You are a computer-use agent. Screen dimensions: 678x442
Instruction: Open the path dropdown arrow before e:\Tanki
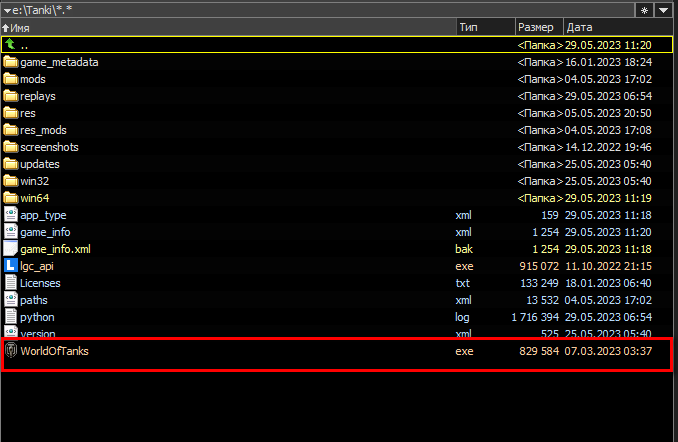pyautogui.click(x=6, y=10)
